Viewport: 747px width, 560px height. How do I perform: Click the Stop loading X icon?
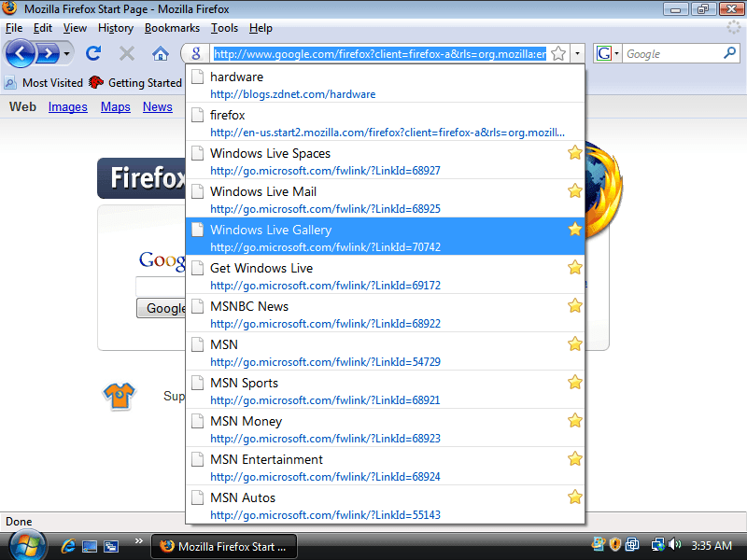127,53
